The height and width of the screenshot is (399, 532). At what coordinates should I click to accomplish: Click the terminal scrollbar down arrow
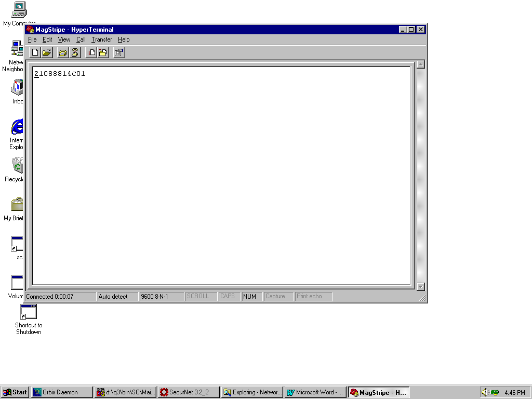[421, 287]
